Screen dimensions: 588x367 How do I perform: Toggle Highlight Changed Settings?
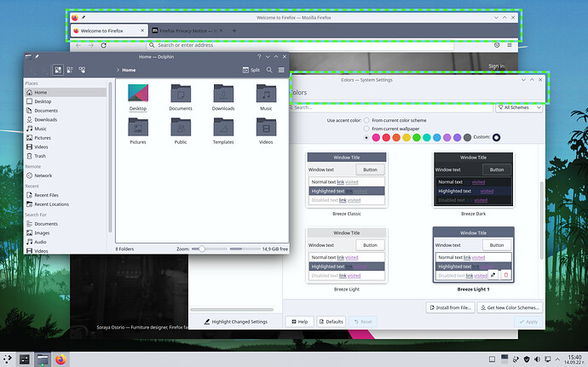[x=236, y=322]
